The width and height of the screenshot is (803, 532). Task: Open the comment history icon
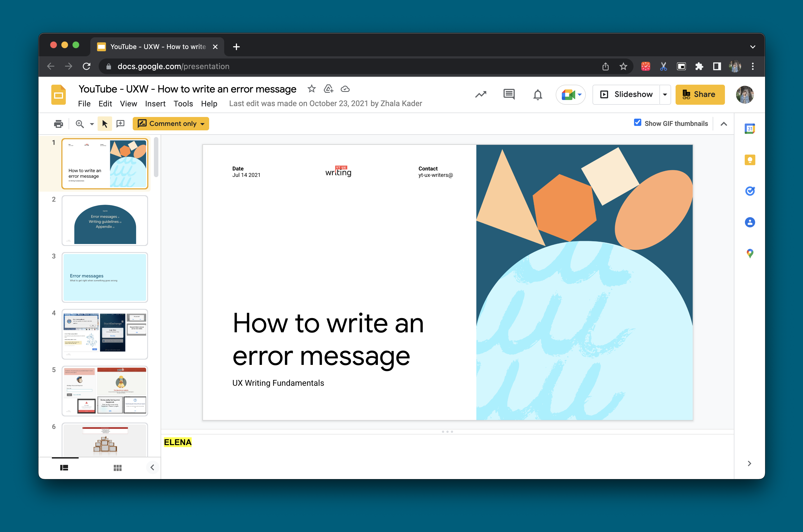509,94
